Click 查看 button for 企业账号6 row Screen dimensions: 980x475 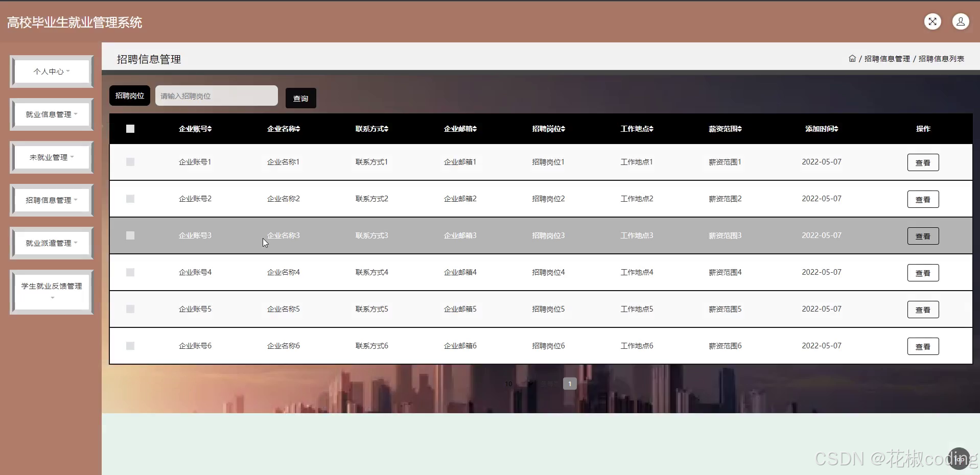[x=923, y=346]
